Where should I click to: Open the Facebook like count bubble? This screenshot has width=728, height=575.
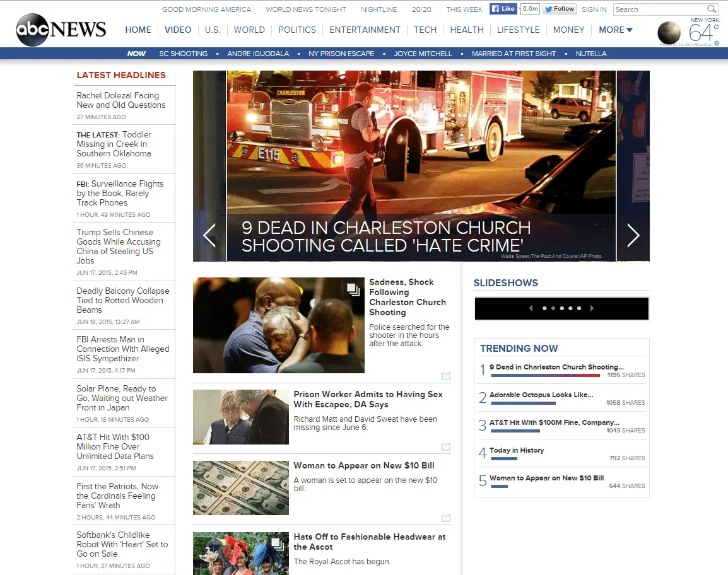point(530,9)
